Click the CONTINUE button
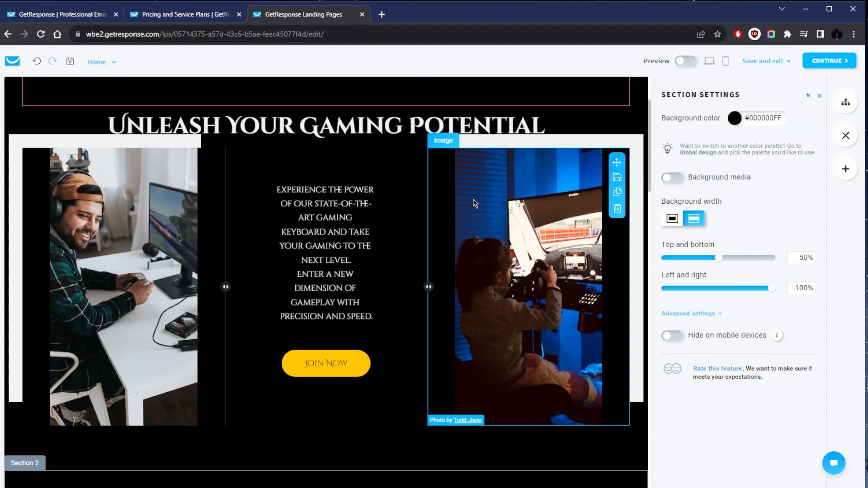This screenshot has height=488, width=868. click(829, 60)
